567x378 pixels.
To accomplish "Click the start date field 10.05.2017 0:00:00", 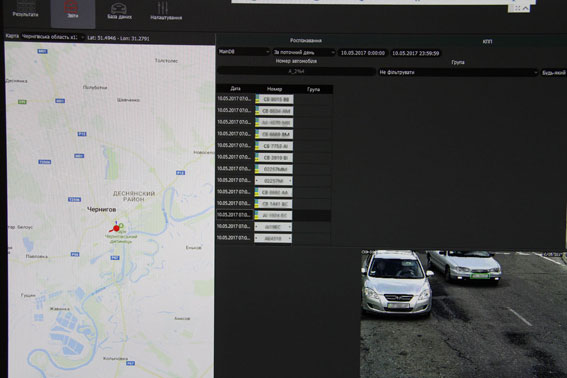I will point(363,53).
